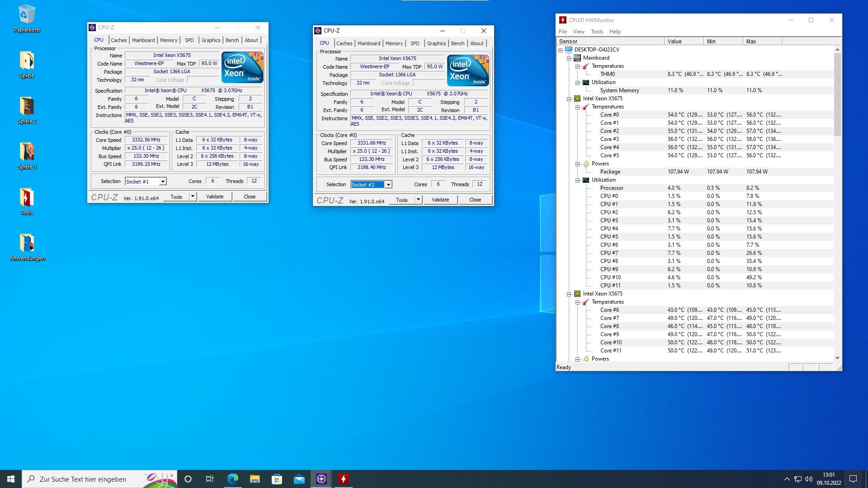
Task: Open the Mail app in the taskbar
Action: pyautogui.click(x=299, y=479)
